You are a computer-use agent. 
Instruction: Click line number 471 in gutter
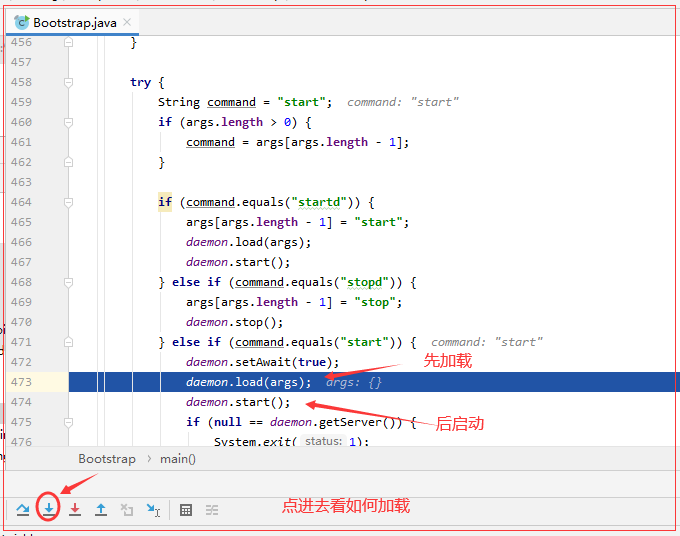point(21,342)
